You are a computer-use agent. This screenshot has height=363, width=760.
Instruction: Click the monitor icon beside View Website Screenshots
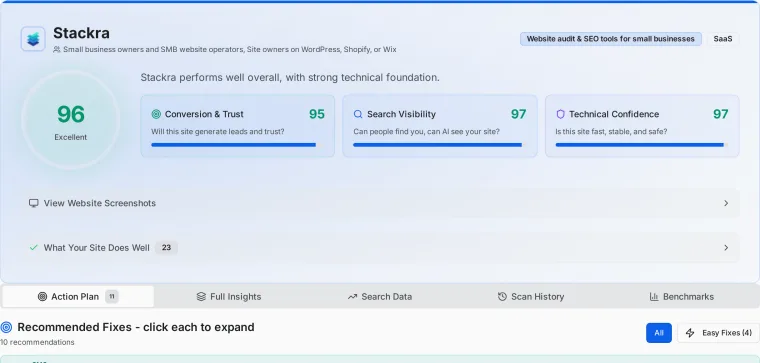33,203
